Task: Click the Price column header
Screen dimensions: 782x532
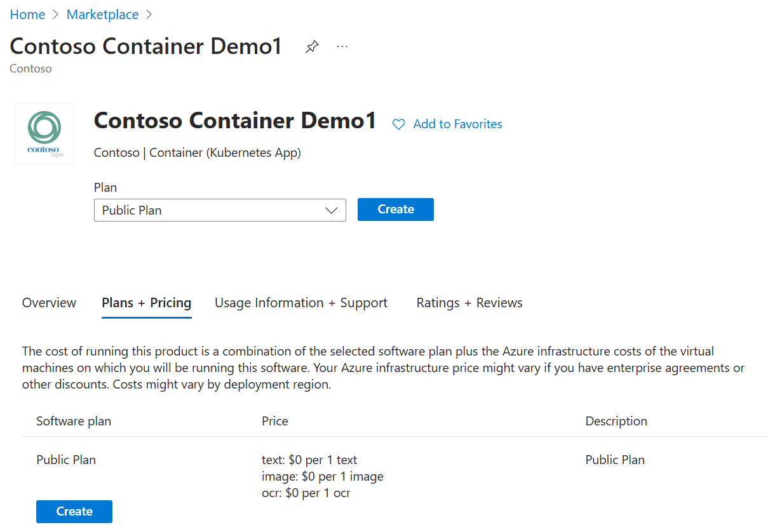Action: [x=274, y=421]
